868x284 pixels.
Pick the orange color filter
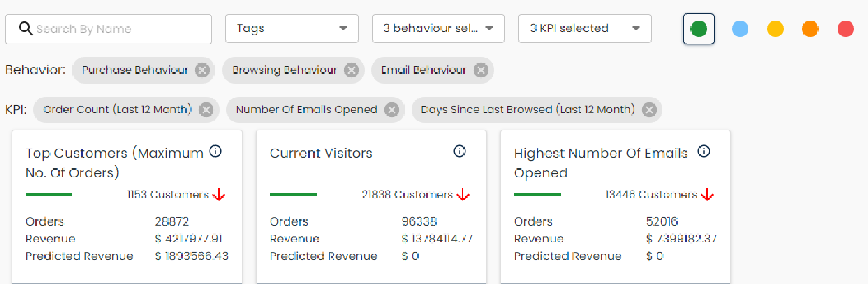(x=810, y=29)
